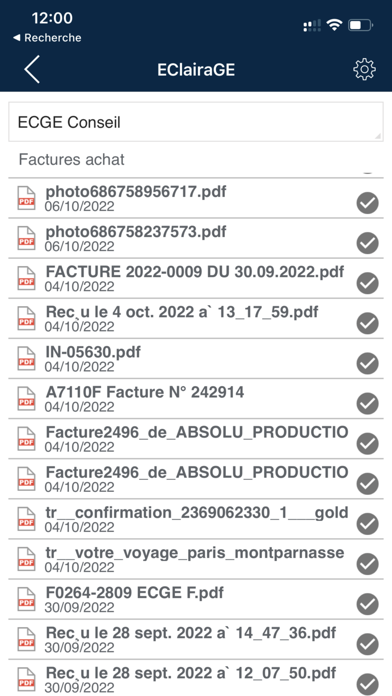392x696 pixels.
Task: Click PDF icon of F0264-2809 ECGE F.pdf
Action: click(x=26, y=599)
